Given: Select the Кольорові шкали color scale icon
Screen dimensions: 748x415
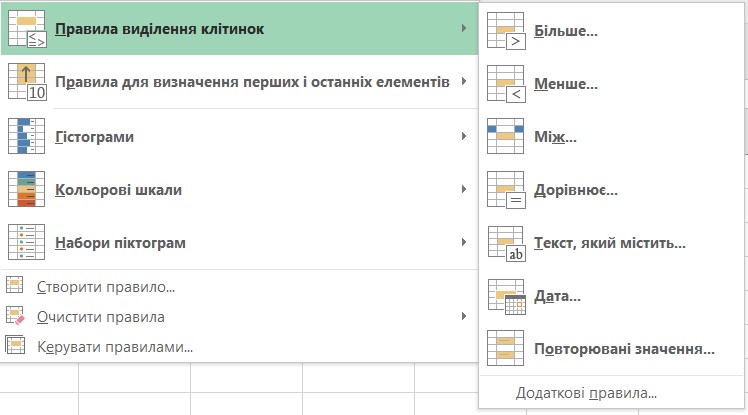Looking at the screenshot, I should (x=27, y=189).
